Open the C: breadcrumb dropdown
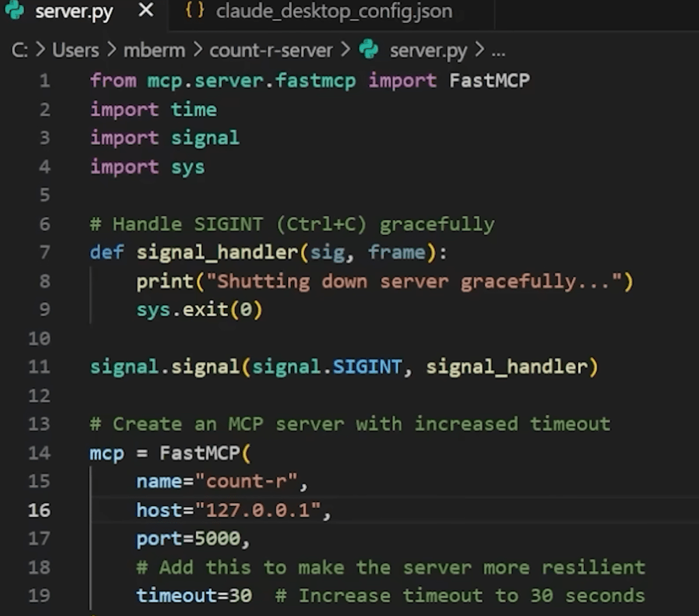This screenshot has height=616, width=699. [x=20, y=51]
